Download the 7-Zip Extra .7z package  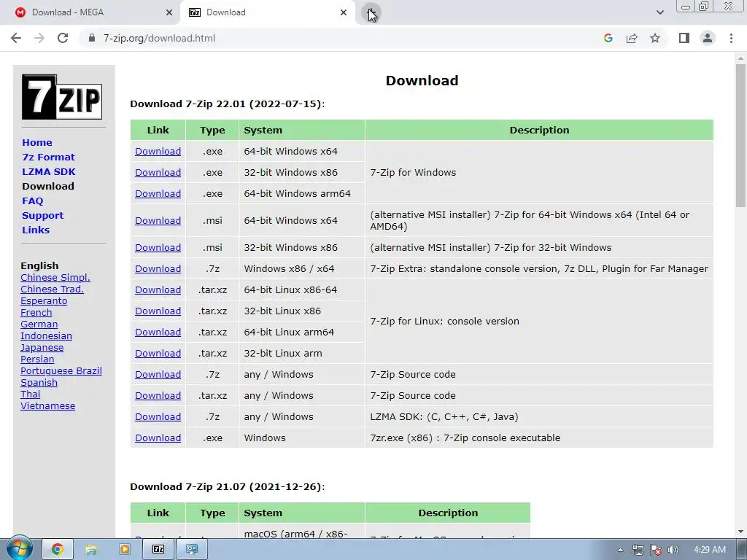[x=158, y=268]
